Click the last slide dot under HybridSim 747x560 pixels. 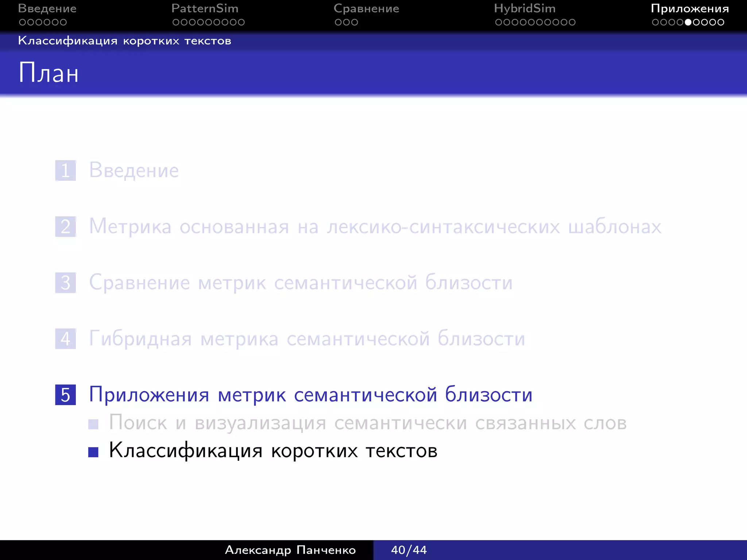(x=572, y=22)
